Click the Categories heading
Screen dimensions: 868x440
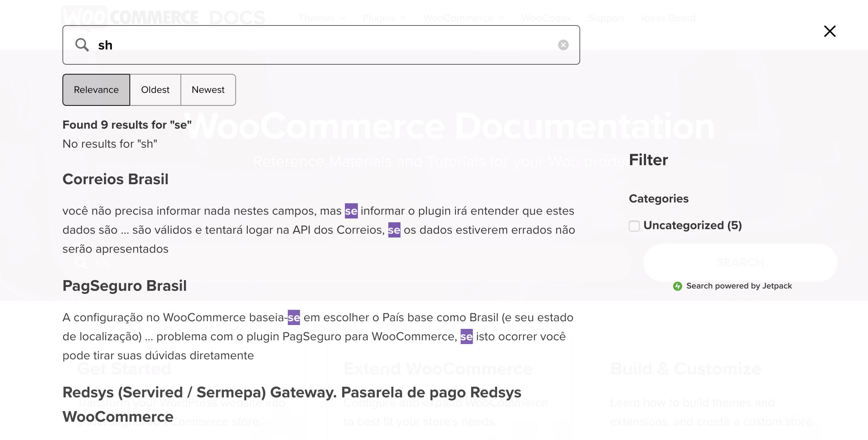point(659,199)
